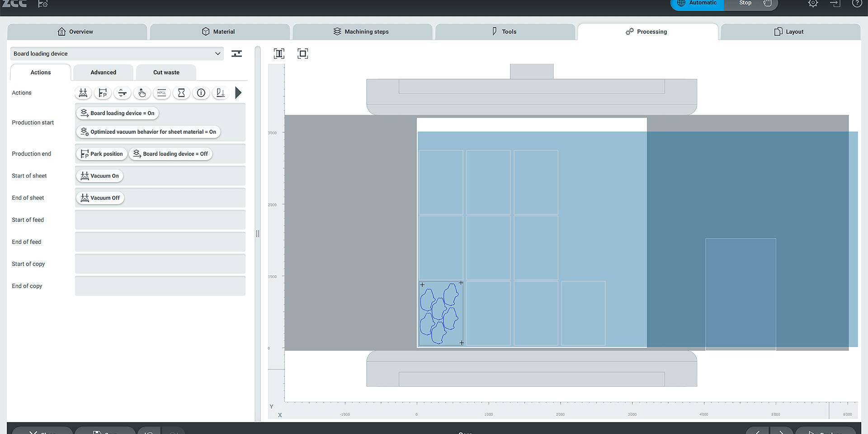
Task: Click the HPGL action icon
Action: tap(161, 93)
